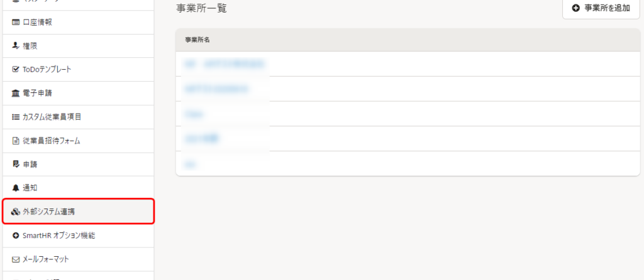Open the 口座情報 menu item

(x=78, y=23)
